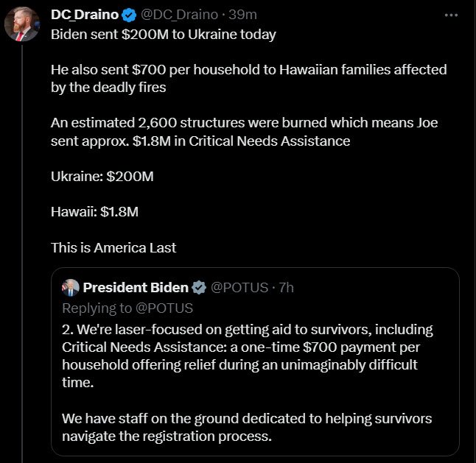Viewport: 476px width, 463px height.
Task: Open the more options ellipsis menu
Action: pos(451,15)
